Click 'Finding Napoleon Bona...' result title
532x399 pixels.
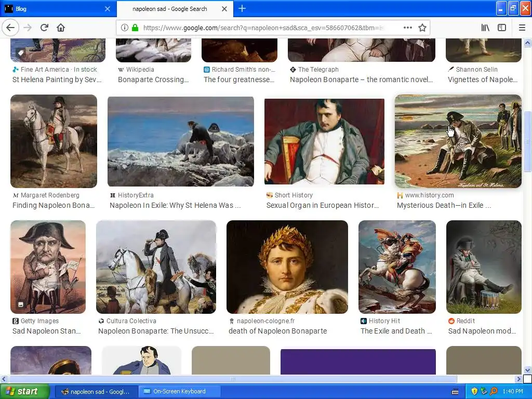click(54, 205)
